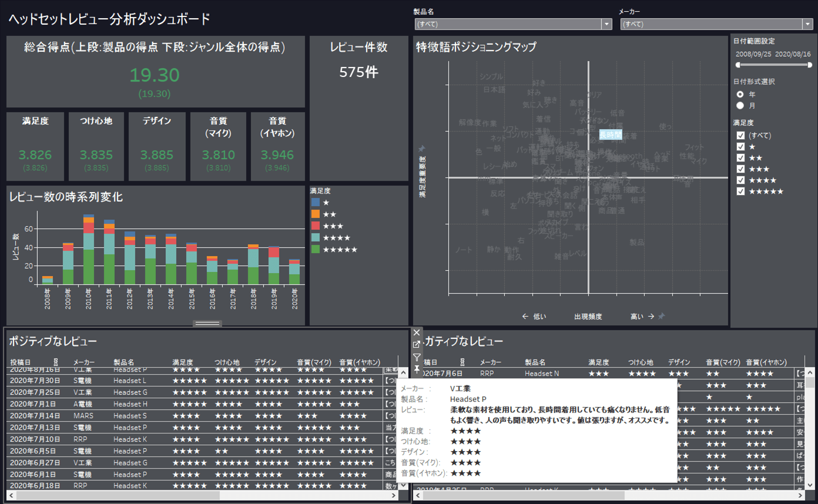Click the 音質(マイク) score card 3.810
Screen dimensions: 818x504
pos(219,146)
